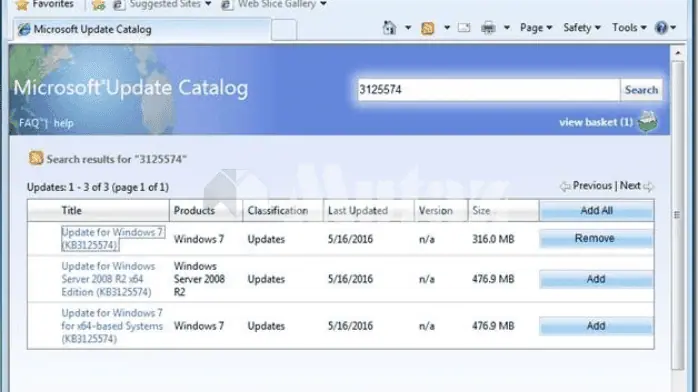Click the scrollbar up arrow
Image resolution: width=698 pixels, height=392 pixels.
(x=678, y=53)
